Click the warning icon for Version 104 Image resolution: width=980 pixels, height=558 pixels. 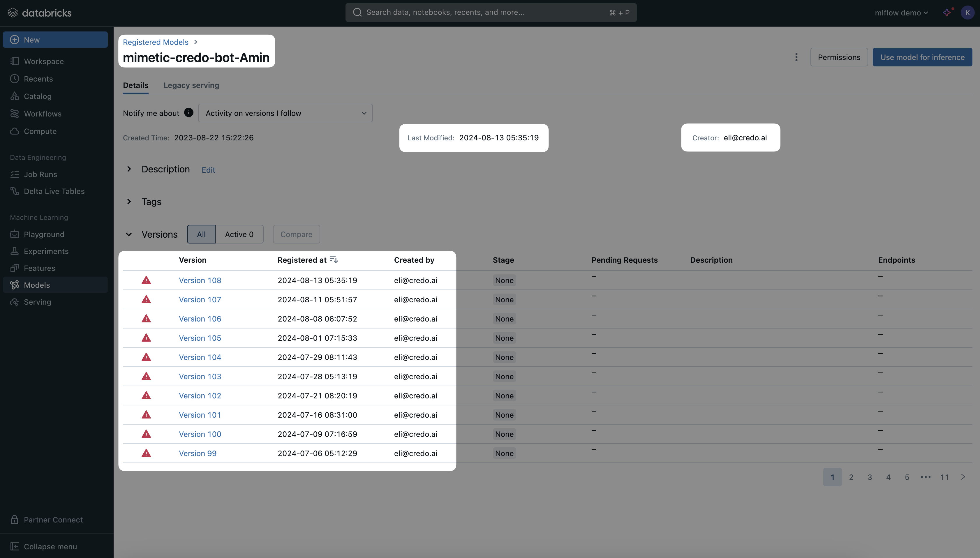(x=146, y=357)
